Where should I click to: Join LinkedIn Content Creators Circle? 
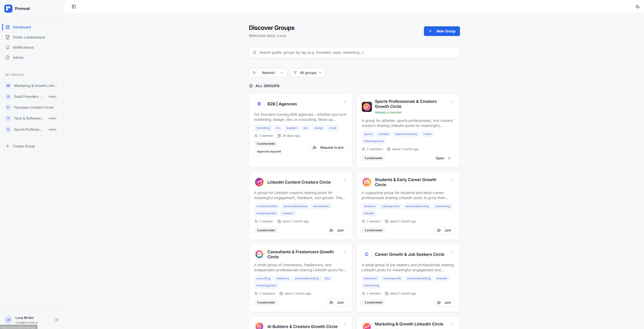click(336, 230)
